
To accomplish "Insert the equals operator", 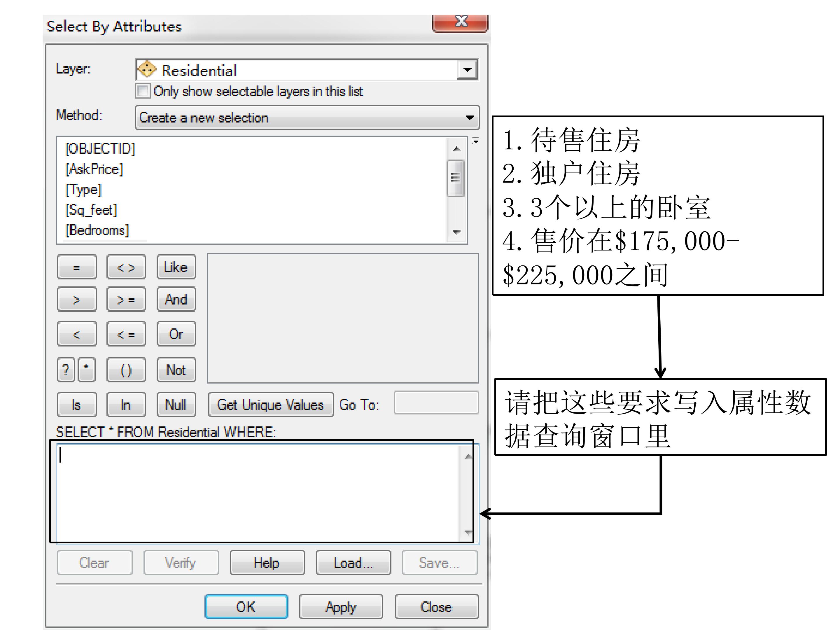I will pos(77,267).
